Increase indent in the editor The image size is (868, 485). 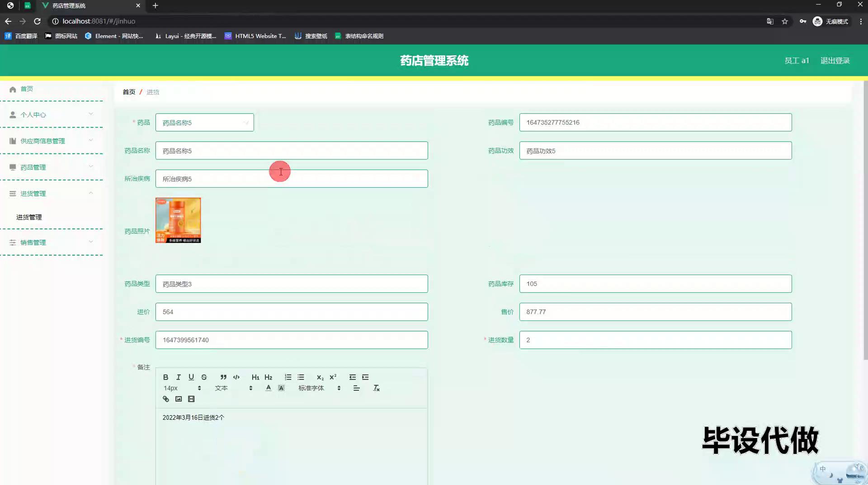(x=365, y=377)
